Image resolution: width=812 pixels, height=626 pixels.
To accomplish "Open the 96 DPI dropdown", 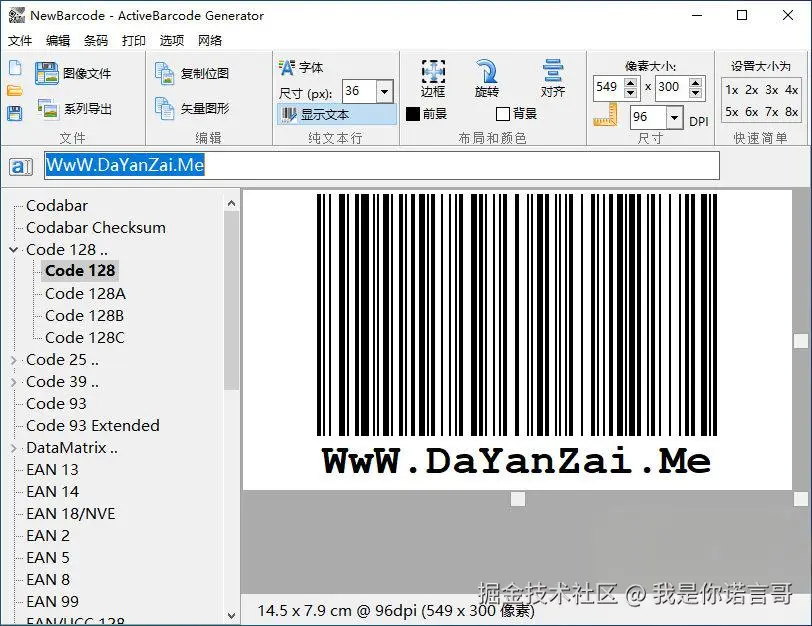I will click(674, 118).
